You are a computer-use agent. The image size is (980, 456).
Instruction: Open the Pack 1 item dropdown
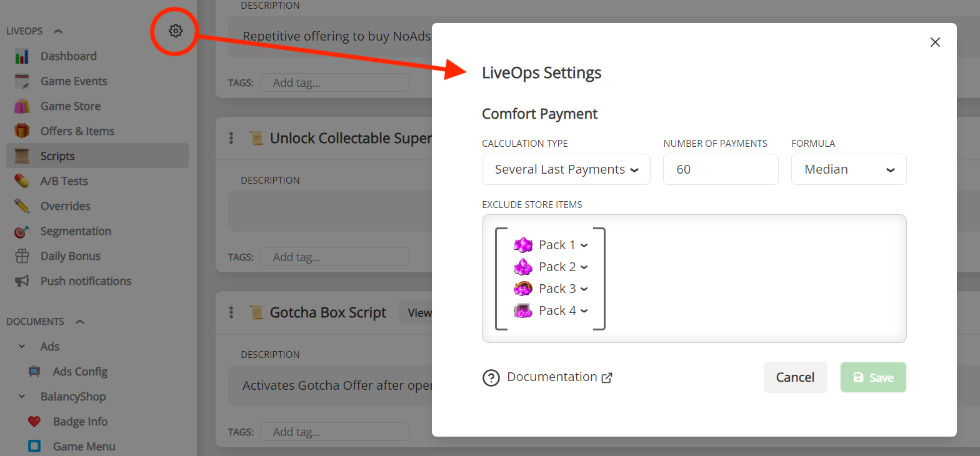coord(584,245)
